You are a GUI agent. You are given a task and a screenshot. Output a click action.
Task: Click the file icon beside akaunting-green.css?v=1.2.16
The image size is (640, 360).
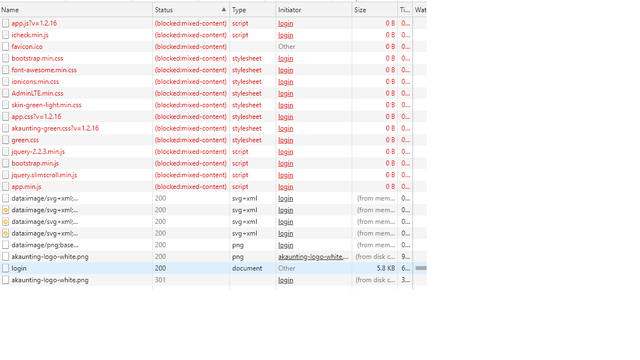5,128
